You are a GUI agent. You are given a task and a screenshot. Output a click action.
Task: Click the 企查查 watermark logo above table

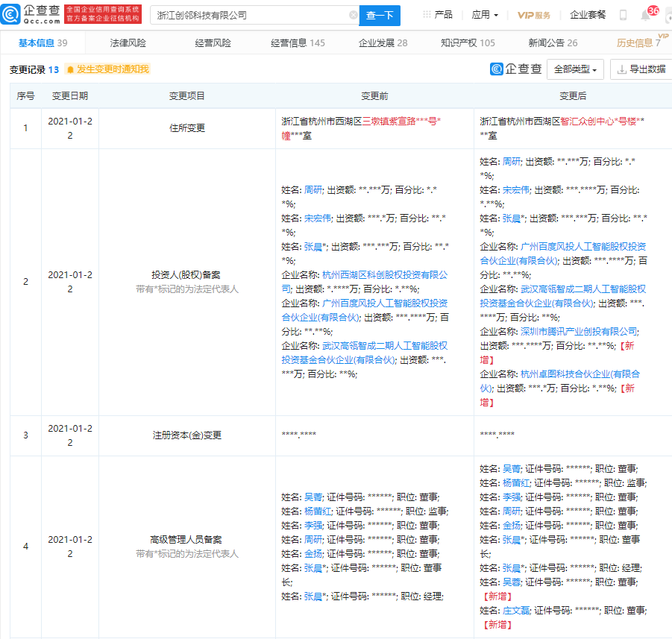[516, 69]
